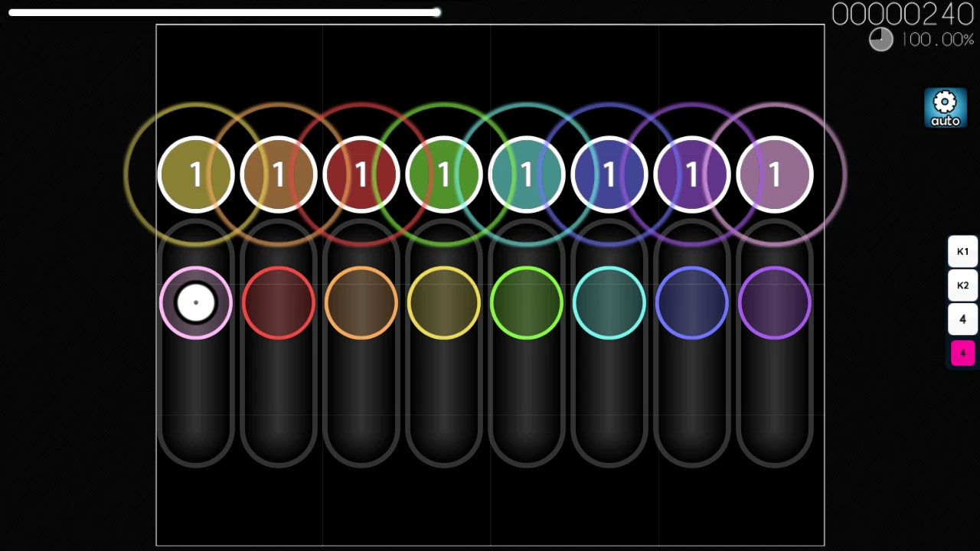Click the pink highlighted key counter
This screenshot has height=551, width=980.
pos(962,353)
